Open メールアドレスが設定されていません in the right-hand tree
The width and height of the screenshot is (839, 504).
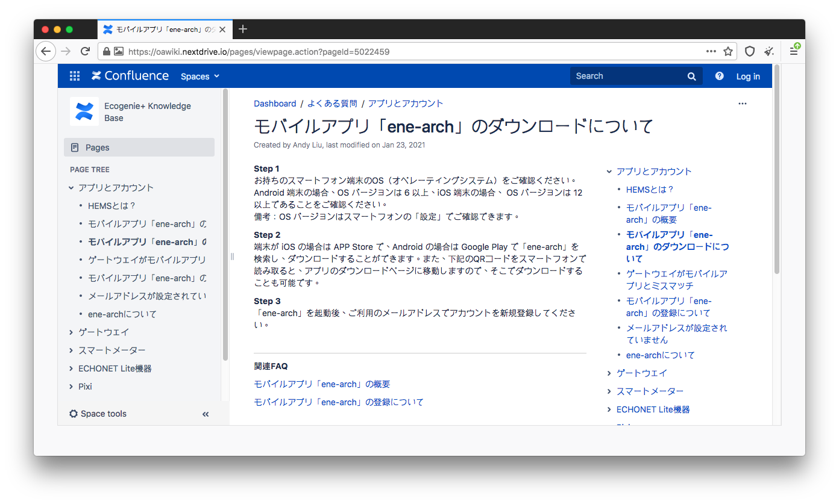(677, 334)
